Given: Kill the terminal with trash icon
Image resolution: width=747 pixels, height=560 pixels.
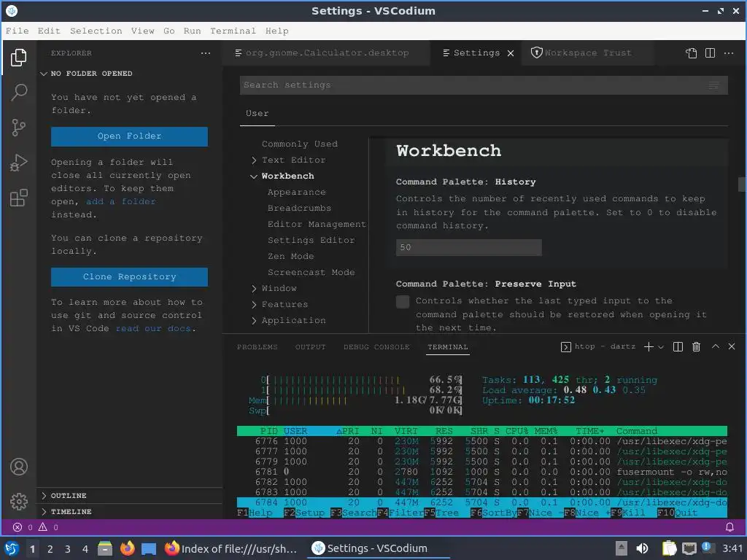Looking at the screenshot, I should [696, 346].
